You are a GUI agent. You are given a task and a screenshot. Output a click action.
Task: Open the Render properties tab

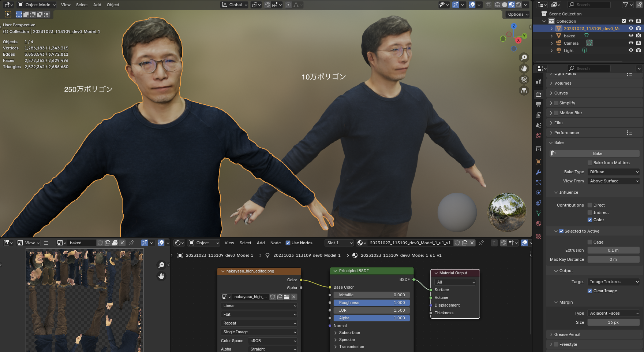point(539,94)
